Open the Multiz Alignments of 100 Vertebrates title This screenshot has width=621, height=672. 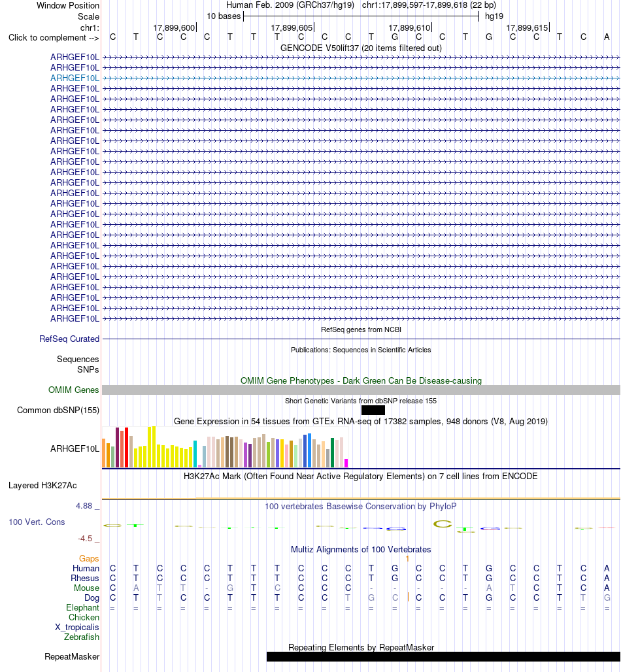click(361, 549)
